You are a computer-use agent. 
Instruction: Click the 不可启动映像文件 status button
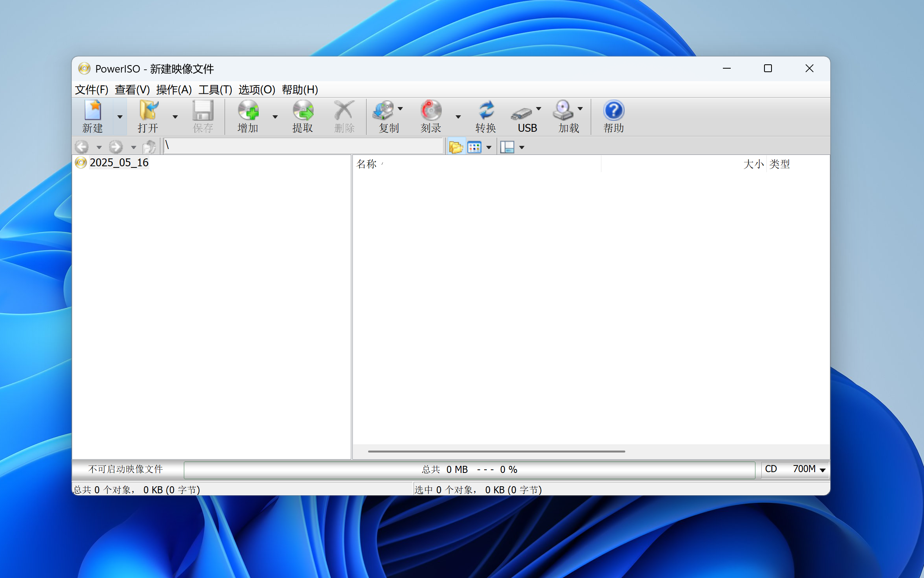[125, 469]
